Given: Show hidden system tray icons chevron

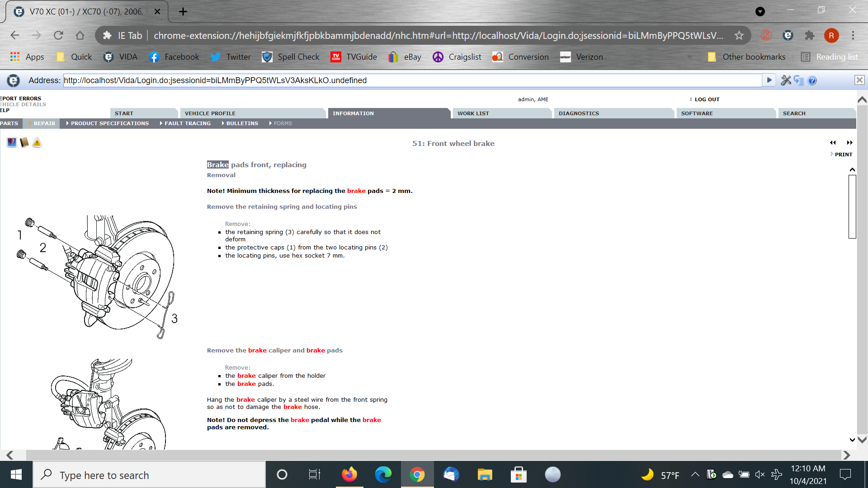Looking at the screenshot, I should [695, 474].
